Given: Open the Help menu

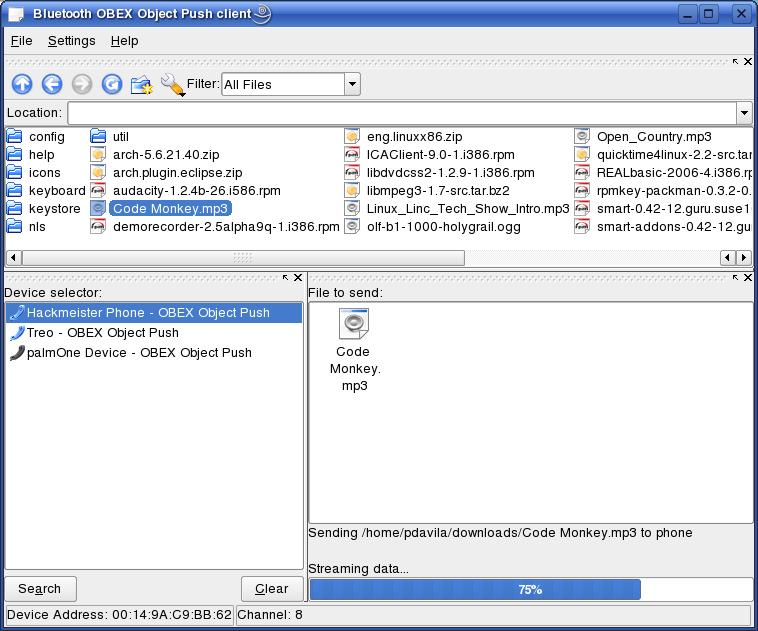Looking at the screenshot, I should pos(124,41).
